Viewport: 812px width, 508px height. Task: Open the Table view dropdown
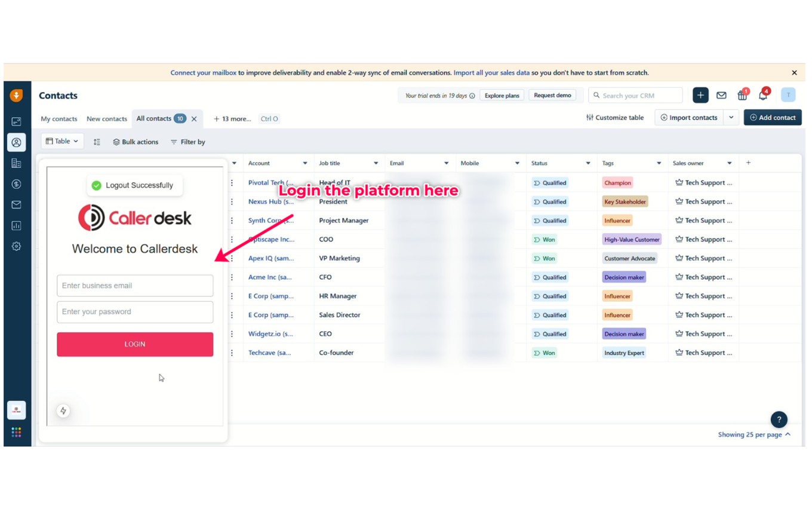click(63, 142)
